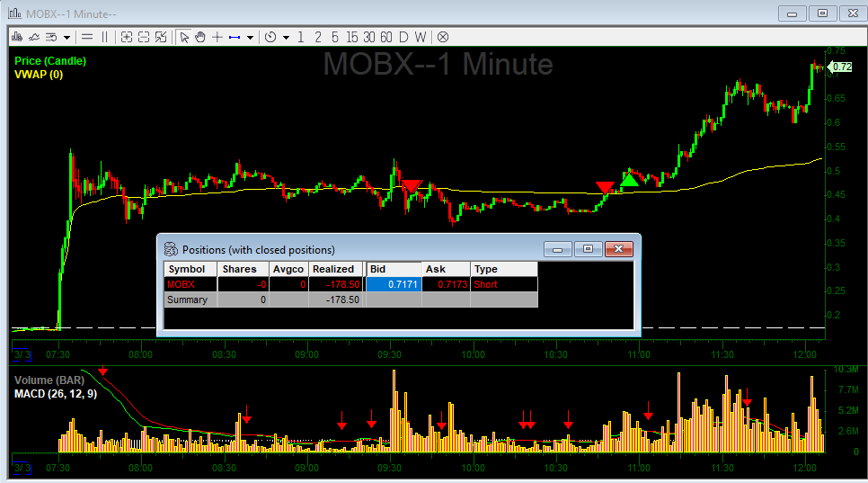Select the horizontal lines tool

click(x=87, y=37)
